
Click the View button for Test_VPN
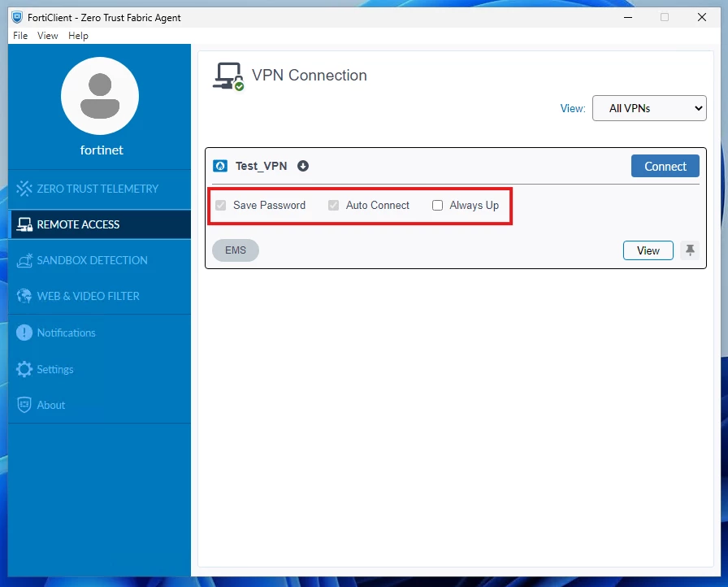click(x=648, y=250)
